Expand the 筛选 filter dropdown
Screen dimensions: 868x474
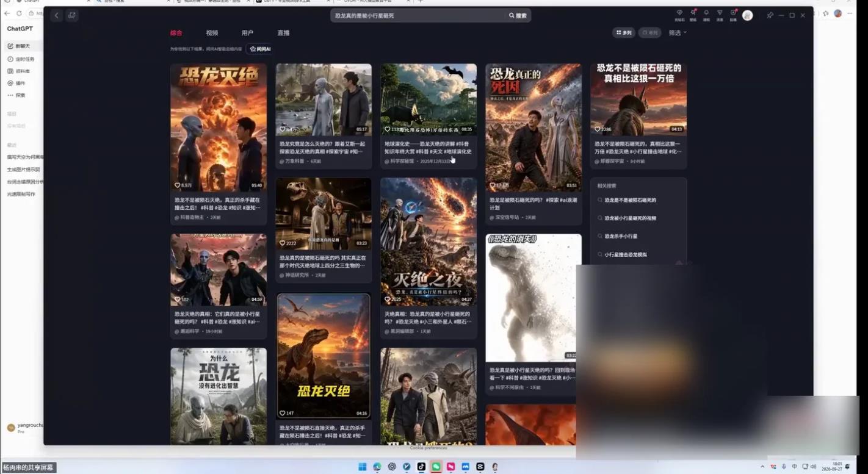678,32
